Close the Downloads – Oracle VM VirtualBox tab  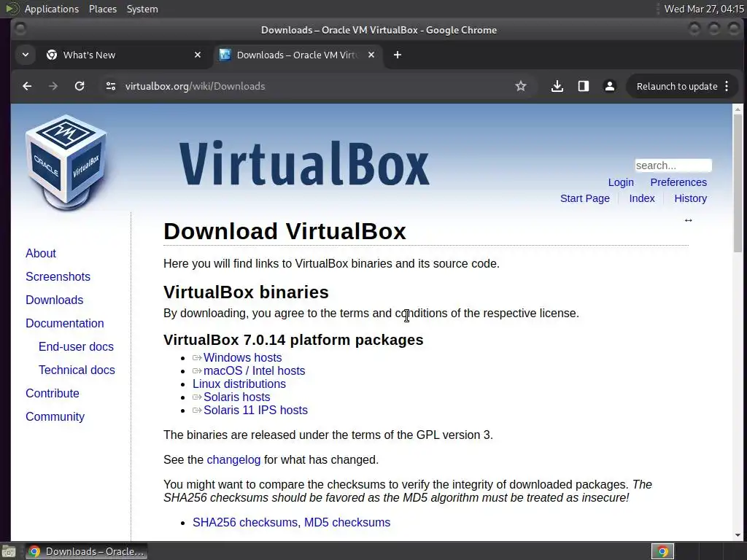tap(371, 55)
